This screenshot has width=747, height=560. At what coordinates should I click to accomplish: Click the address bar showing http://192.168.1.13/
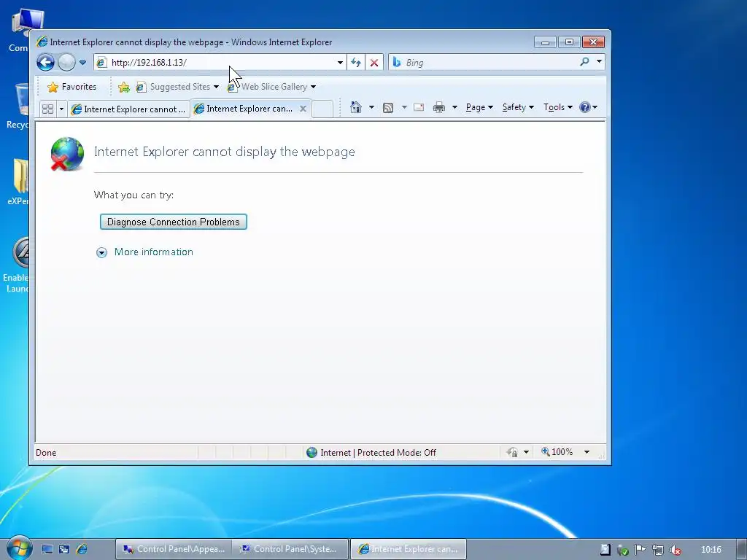(220, 63)
